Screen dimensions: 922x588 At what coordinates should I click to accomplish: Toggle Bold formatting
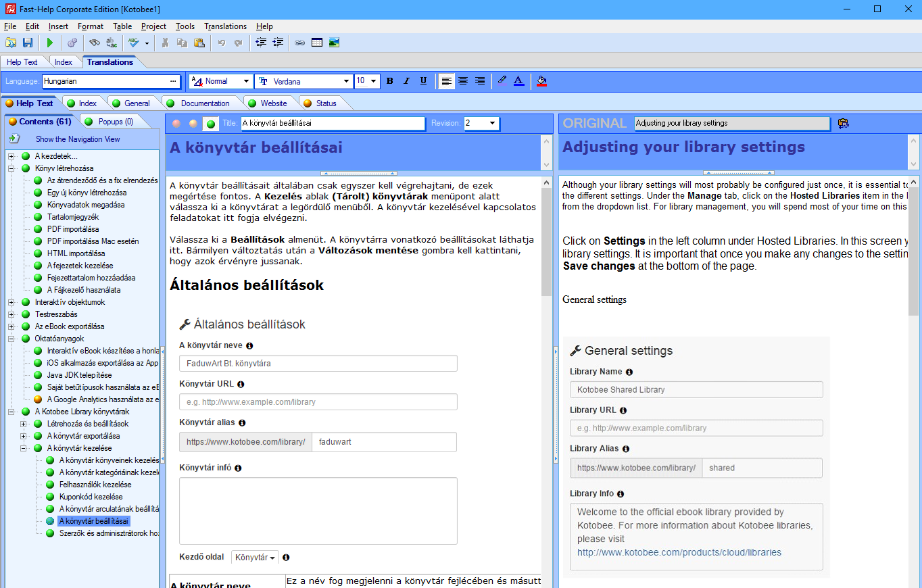389,81
